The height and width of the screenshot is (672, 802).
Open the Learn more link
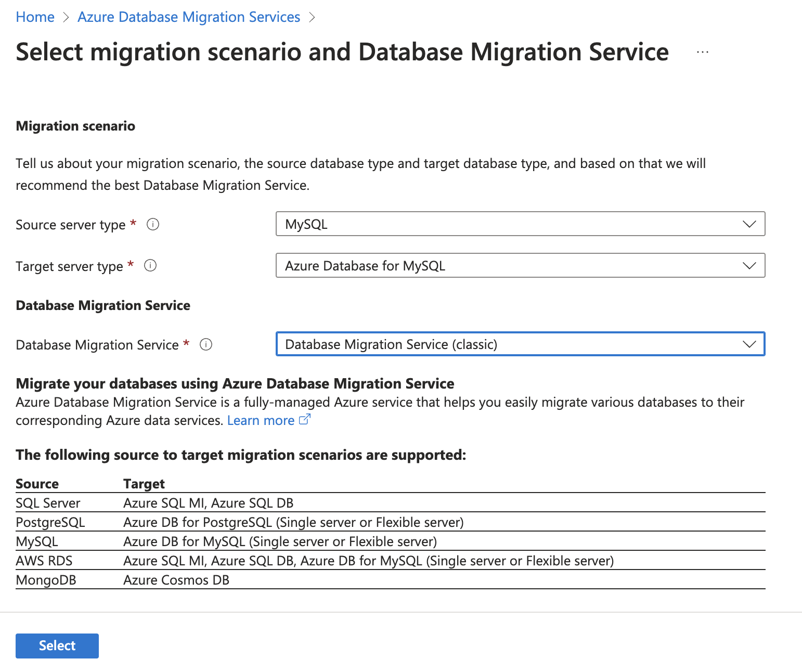click(261, 420)
